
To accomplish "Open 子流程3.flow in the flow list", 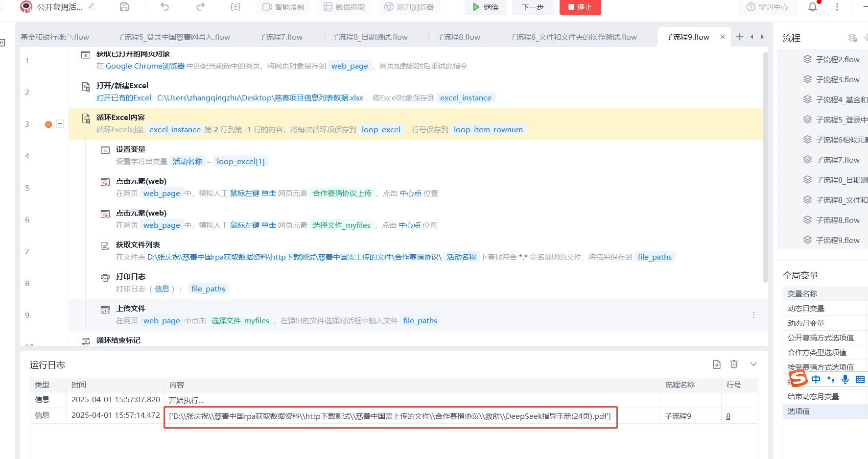I will click(837, 79).
